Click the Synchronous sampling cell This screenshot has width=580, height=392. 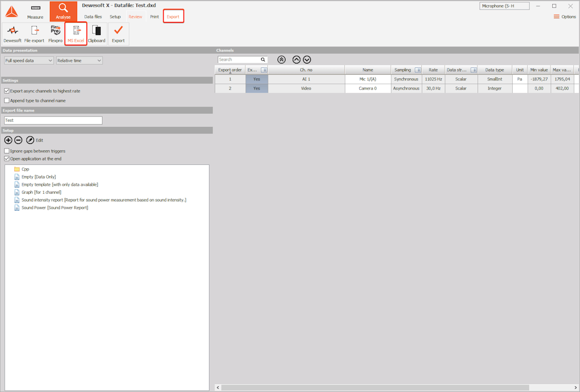tap(406, 79)
